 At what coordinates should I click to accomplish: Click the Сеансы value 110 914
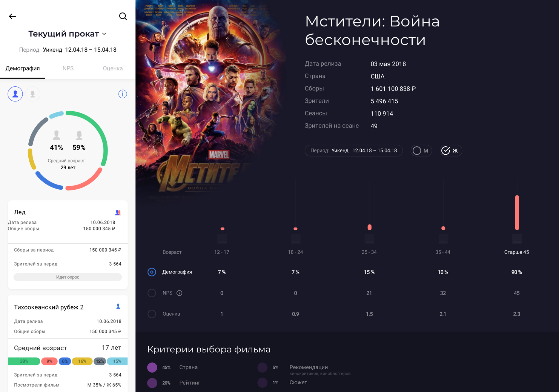click(x=382, y=114)
